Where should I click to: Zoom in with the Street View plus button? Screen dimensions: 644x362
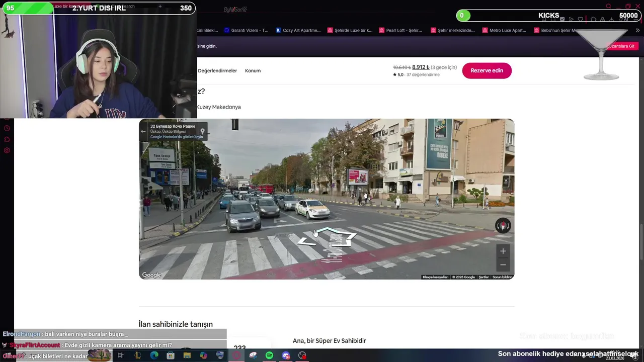click(x=503, y=251)
